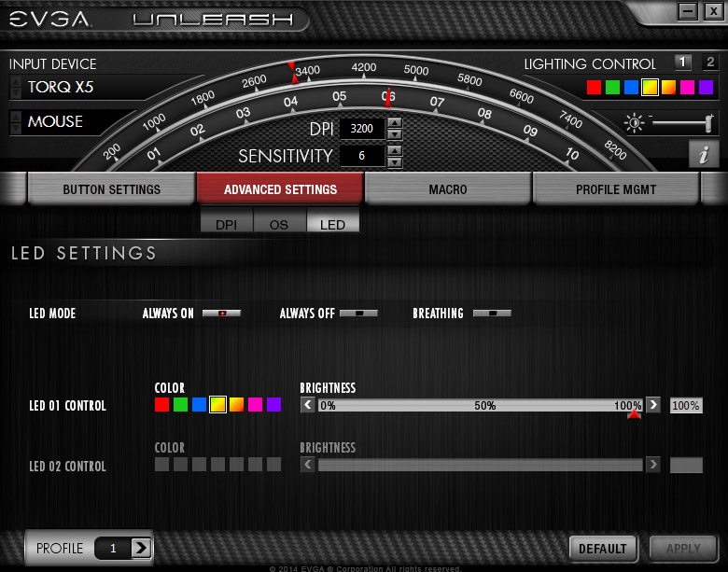Viewport: 728px width, 572px height.
Task: Select 200 on the DPI dial
Action: click(111, 152)
